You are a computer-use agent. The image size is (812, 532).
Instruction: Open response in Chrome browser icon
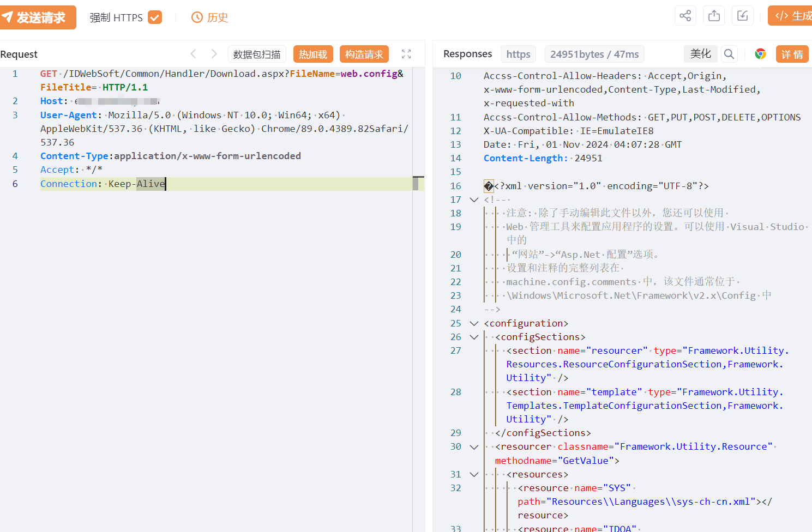(x=760, y=53)
